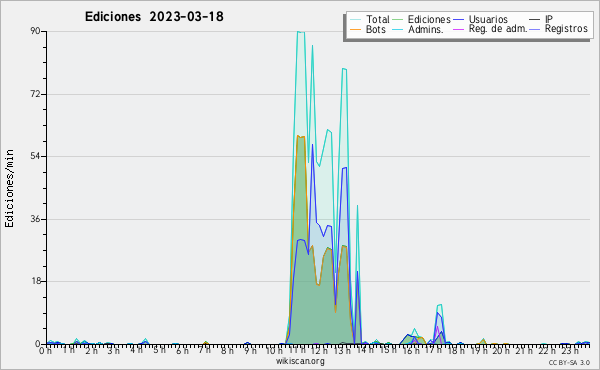The height and width of the screenshot is (370, 600).
Task: Click the '23 h' x-axis label
Action: [x=569, y=350]
